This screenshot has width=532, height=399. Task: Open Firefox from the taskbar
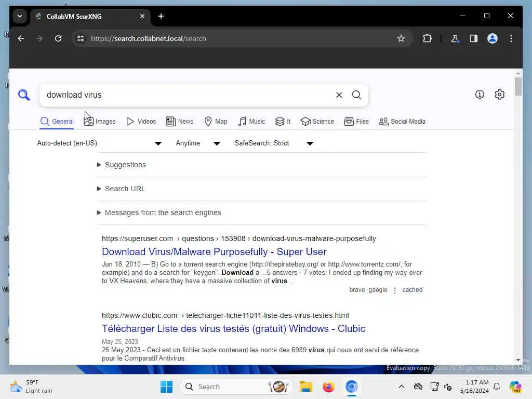pyautogui.click(x=328, y=387)
